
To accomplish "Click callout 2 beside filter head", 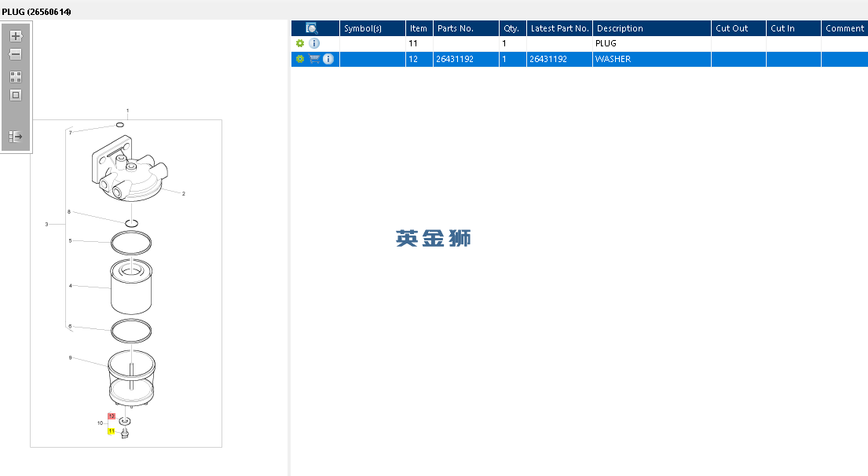I will [x=183, y=194].
